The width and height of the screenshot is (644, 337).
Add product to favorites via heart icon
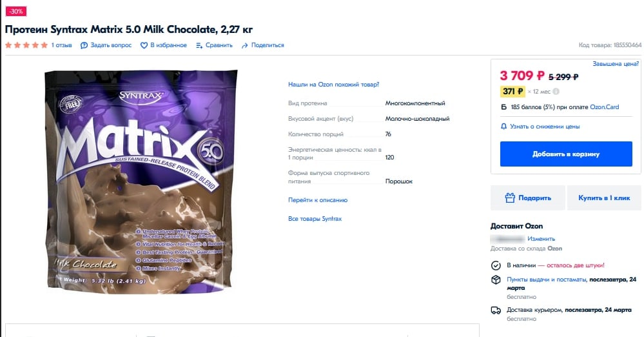[144, 45]
